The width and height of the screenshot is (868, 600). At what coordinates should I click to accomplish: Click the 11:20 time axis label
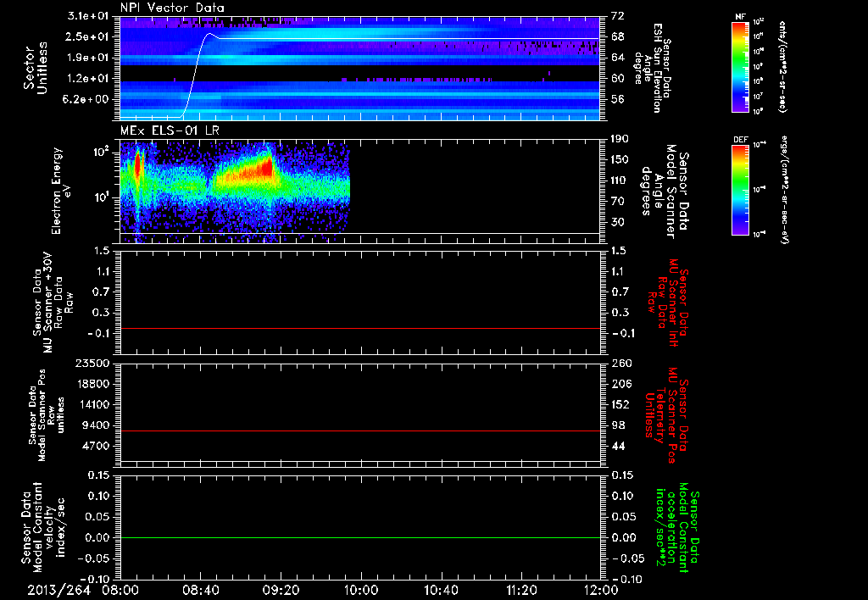(521, 590)
